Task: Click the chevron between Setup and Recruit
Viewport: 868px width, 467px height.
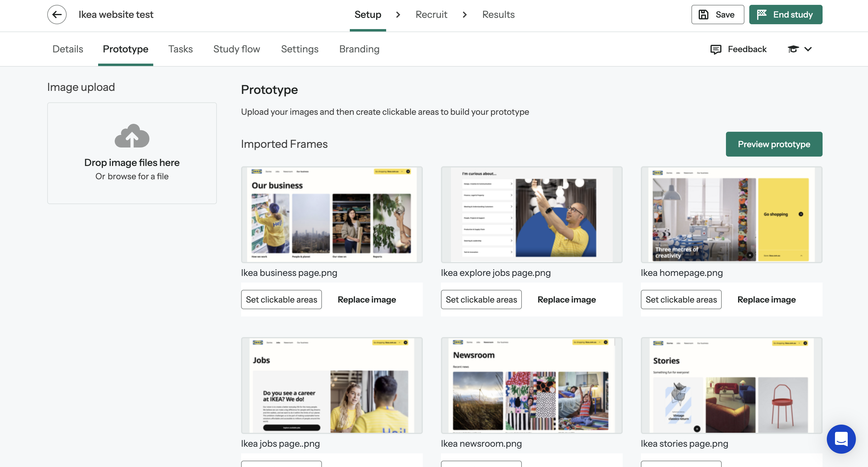Action: [x=398, y=15]
